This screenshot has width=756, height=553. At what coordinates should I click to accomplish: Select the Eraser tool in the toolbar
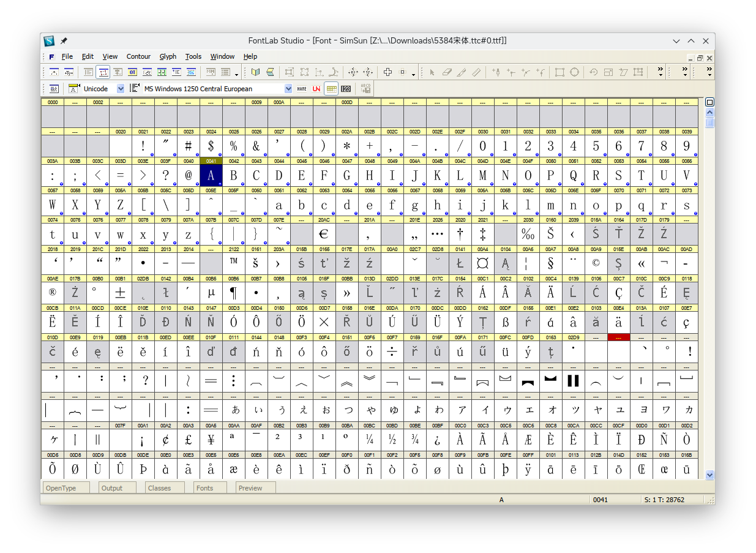pos(446,72)
